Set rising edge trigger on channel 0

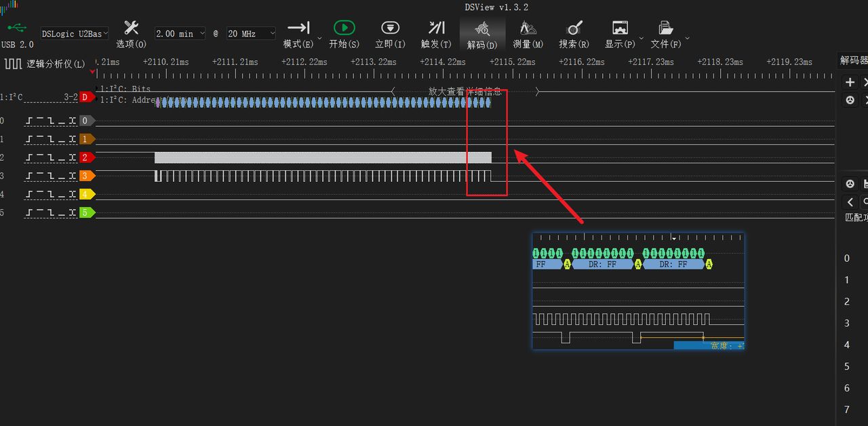(29, 121)
